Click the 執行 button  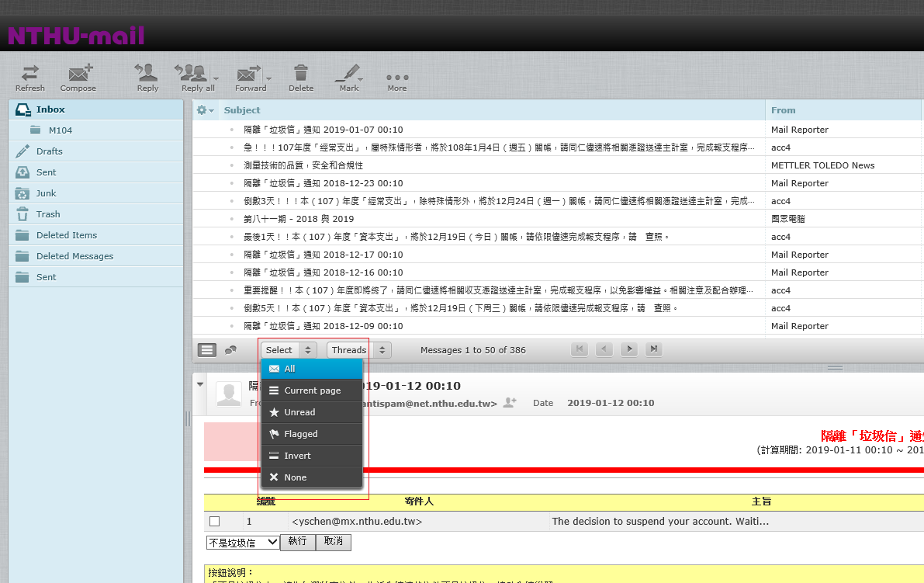[297, 542]
